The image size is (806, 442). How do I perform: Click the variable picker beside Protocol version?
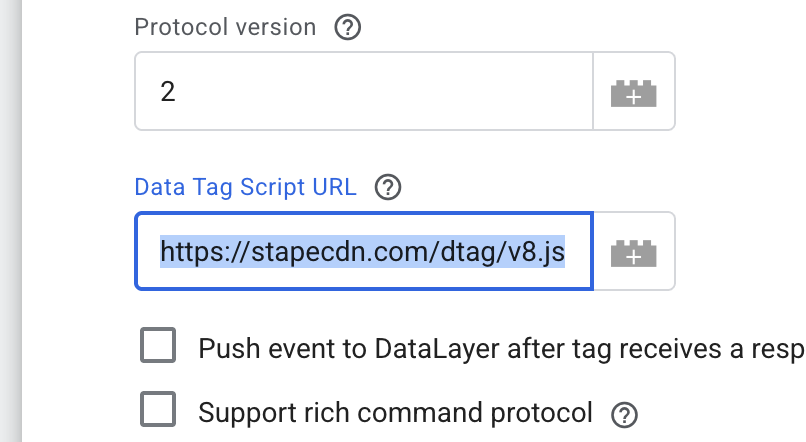tap(634, 92)
